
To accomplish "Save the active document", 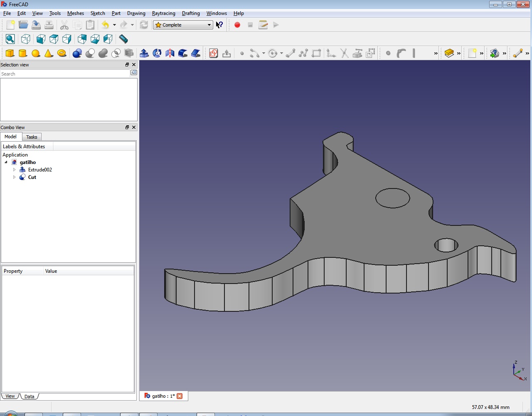I will pyautogui.click(x=36, y=25).
